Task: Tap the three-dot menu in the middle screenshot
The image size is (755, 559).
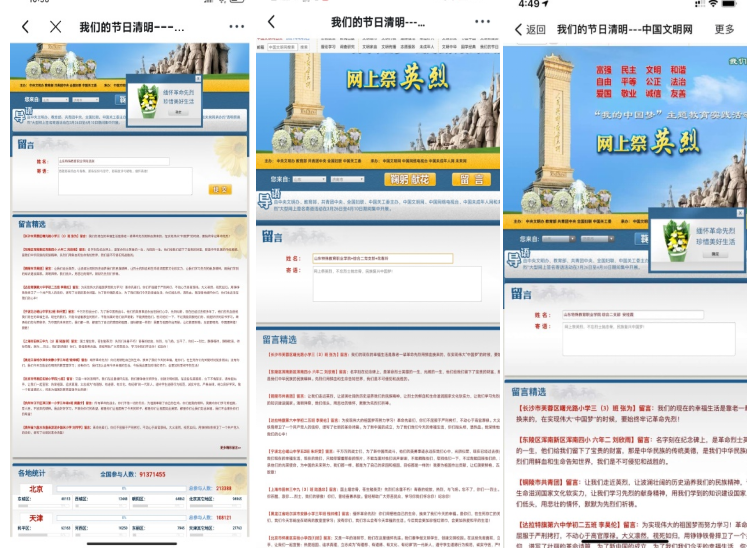Action: coord(482,21)
